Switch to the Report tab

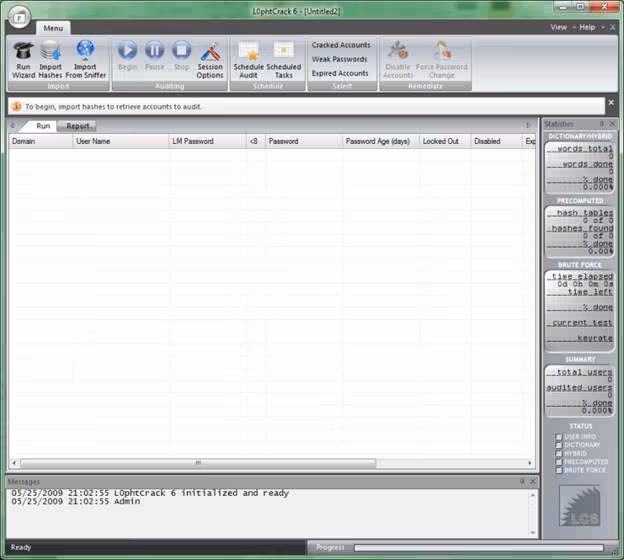pos(78,126)
